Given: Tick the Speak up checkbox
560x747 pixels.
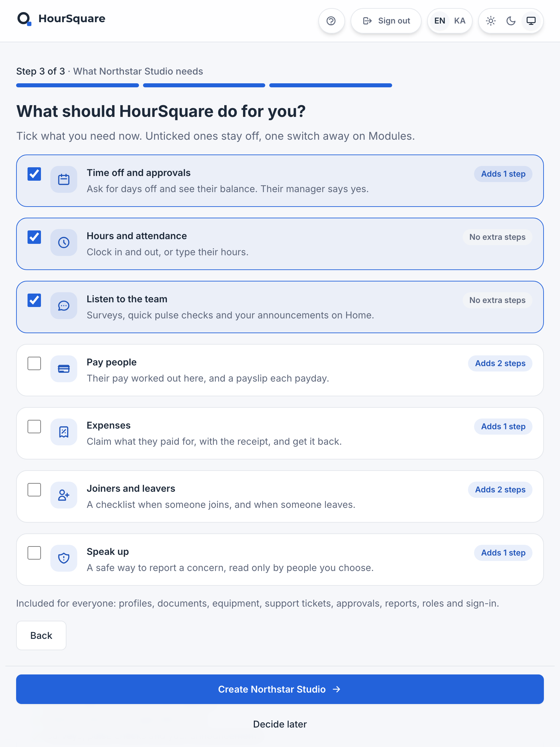Looking at the screenshot, I should [x=34, y=553].
